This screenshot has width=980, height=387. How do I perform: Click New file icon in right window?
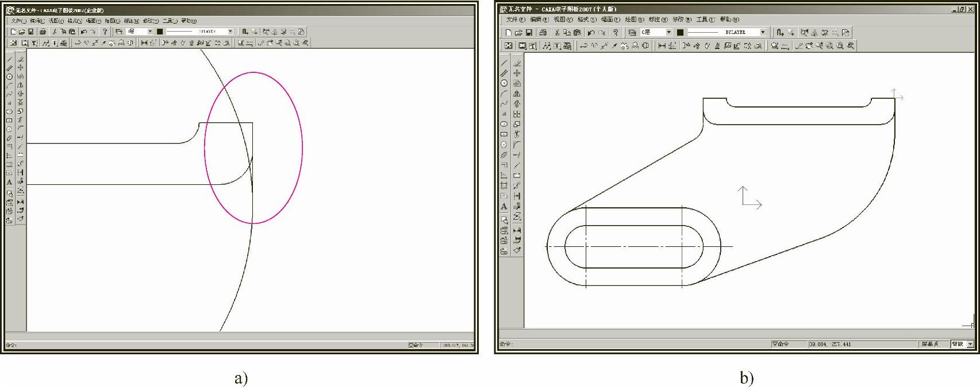509,33
